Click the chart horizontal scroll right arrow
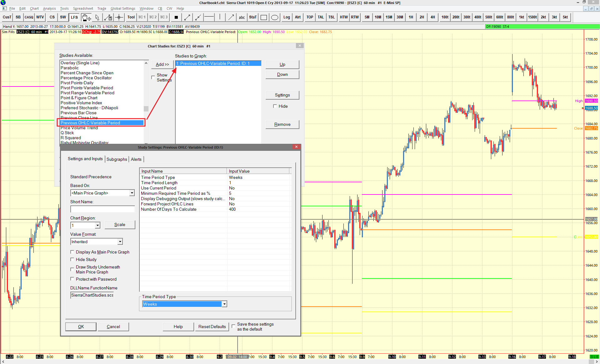This screenshot has height=364, width=600. pyautogui.click(x=597, y=362)
